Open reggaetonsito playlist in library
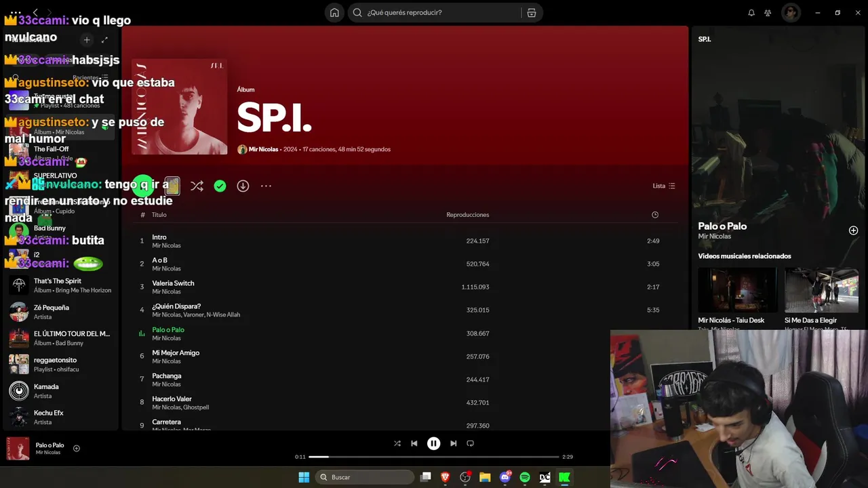 [x=61, y=365]
